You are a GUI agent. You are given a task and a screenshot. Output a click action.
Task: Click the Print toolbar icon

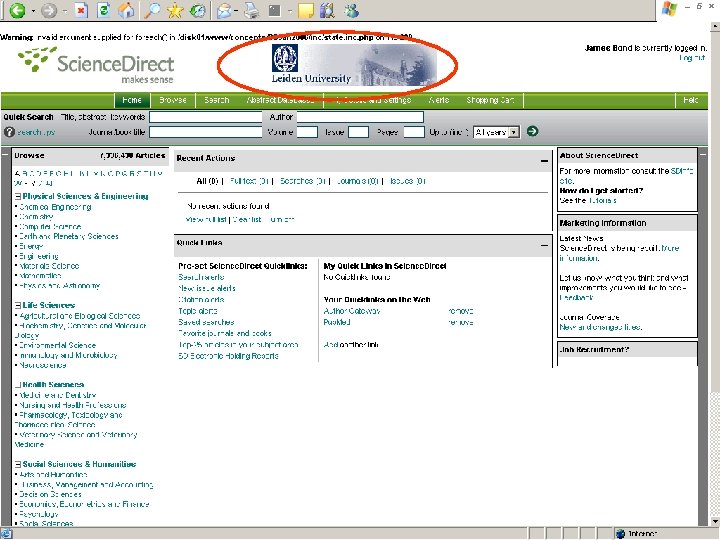click(x=251, y=10)
